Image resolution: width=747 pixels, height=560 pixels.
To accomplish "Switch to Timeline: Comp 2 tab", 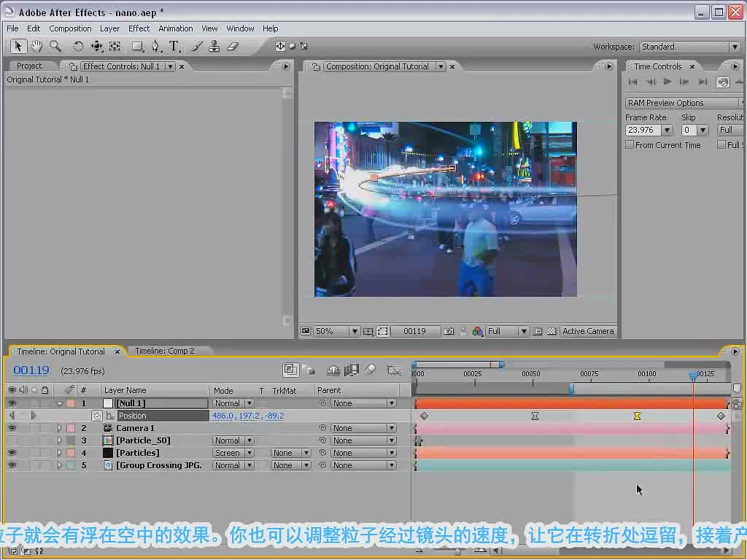I will coord(164,351).
